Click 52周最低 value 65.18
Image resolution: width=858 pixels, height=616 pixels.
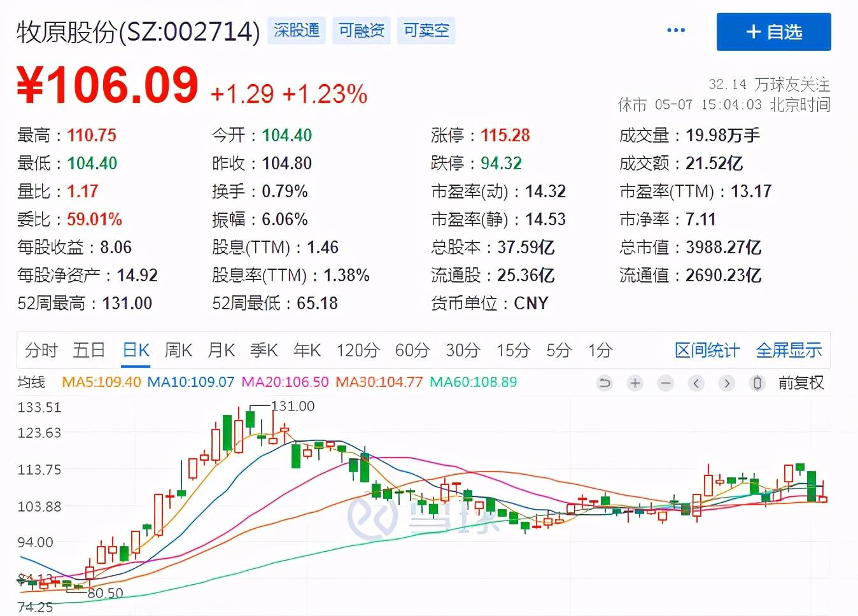click(317, 303)
